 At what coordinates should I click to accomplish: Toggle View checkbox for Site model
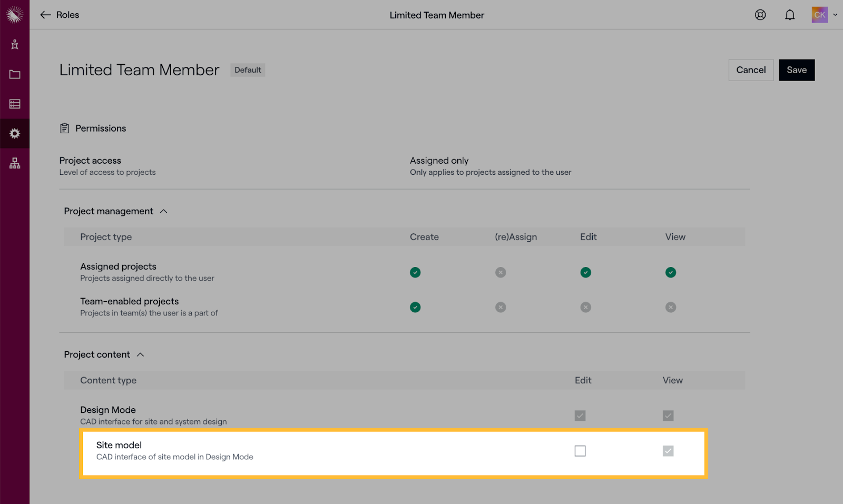pos(668,451)
